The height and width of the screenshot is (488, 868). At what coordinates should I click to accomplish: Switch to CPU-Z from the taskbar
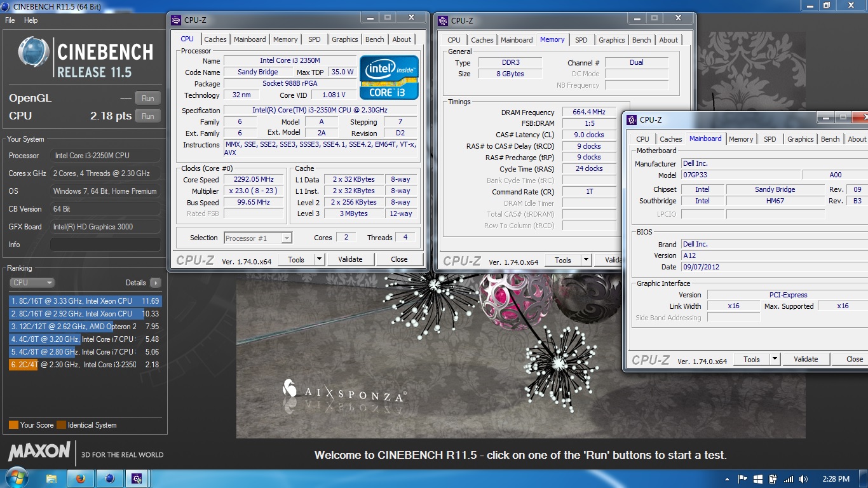(137, 478)
